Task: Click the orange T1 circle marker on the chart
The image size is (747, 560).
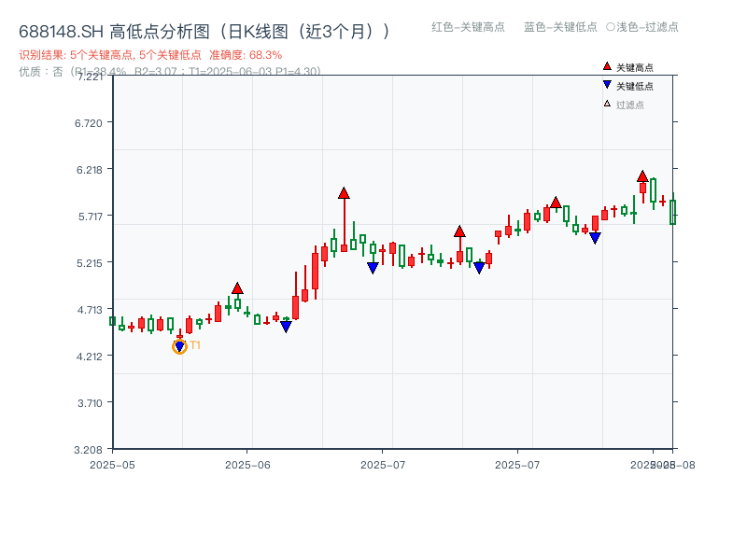Action: pyautogui.click(x=178, y=345)
